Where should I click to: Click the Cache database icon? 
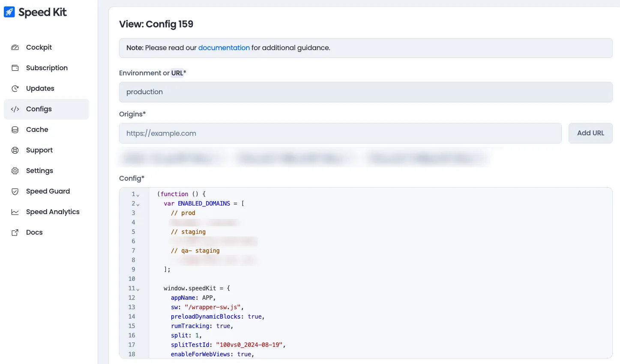pyautogui.click(x=15, y=129)
